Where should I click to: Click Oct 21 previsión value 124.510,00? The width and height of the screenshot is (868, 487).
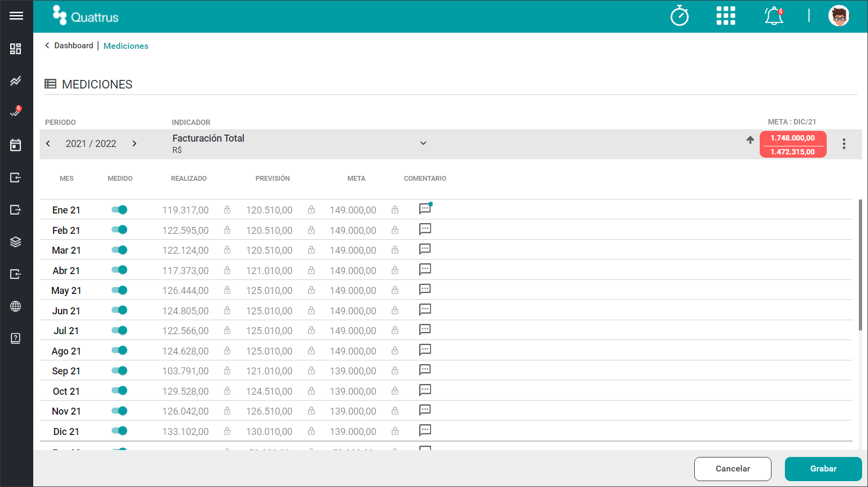pyautogui.click(x=269, y=392)
